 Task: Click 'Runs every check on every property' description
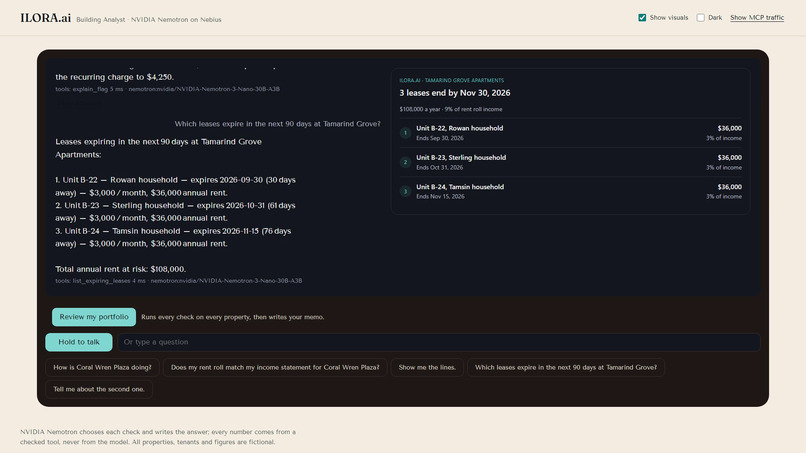coord(232,317)
